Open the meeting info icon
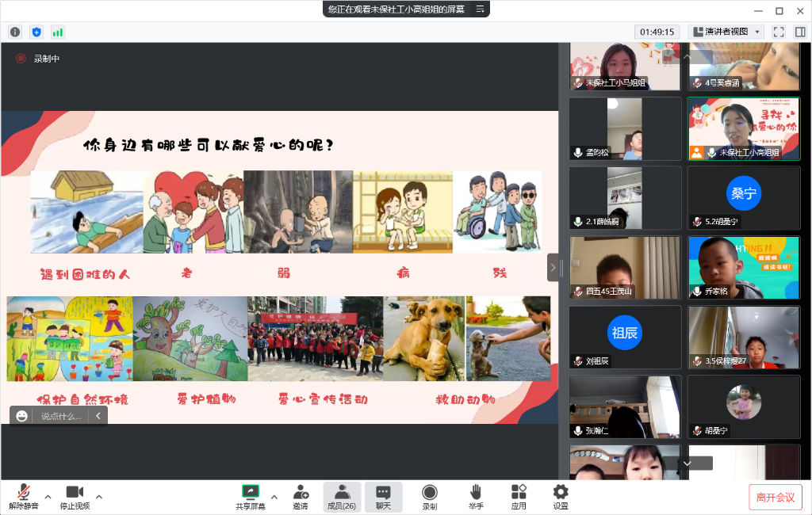812x515 pixels. click(15, 32)
